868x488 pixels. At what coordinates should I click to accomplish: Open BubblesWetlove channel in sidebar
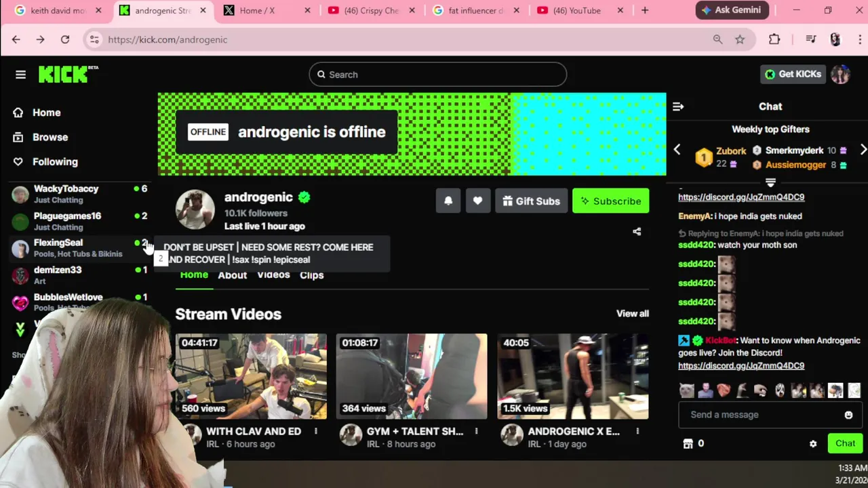pyautogui.click(x=80, y=301)
